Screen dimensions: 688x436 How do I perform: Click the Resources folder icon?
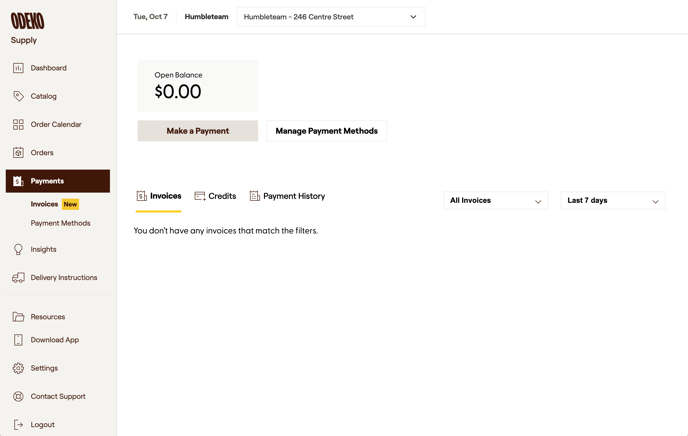(x=18, y=317)
